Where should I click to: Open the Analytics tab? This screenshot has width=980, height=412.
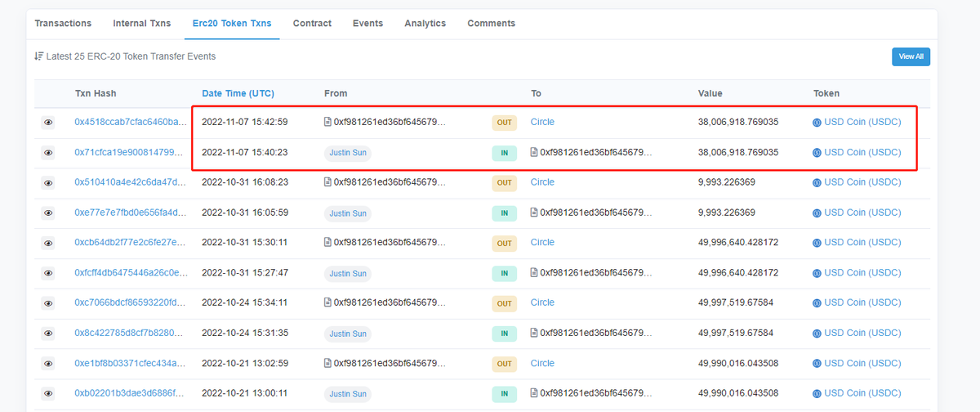[x=425, y=24]
